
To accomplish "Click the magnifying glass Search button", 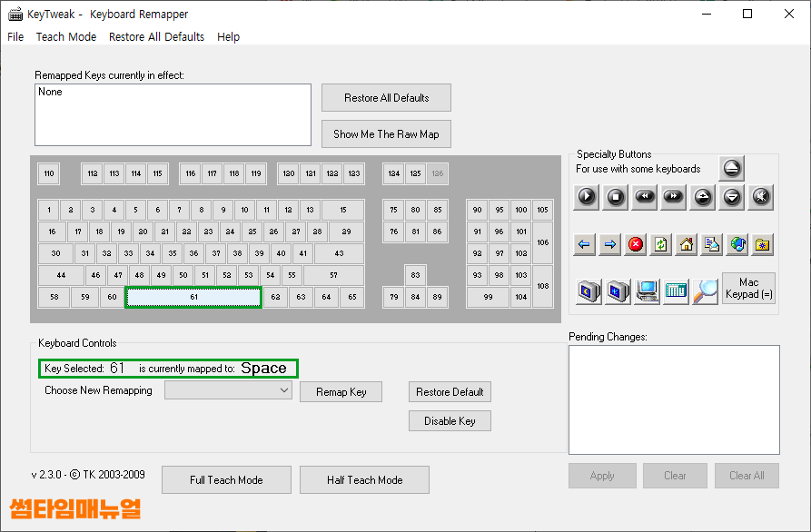I will coord(705,291).
